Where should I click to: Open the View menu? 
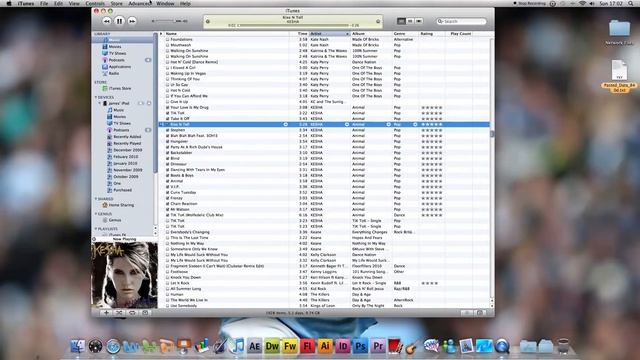[74, 3]
